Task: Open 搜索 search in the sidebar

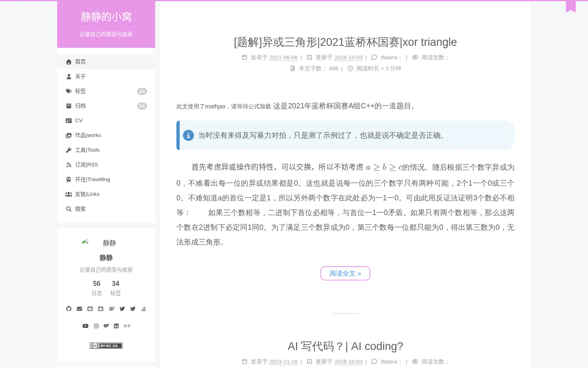Action: coord(106,209)
